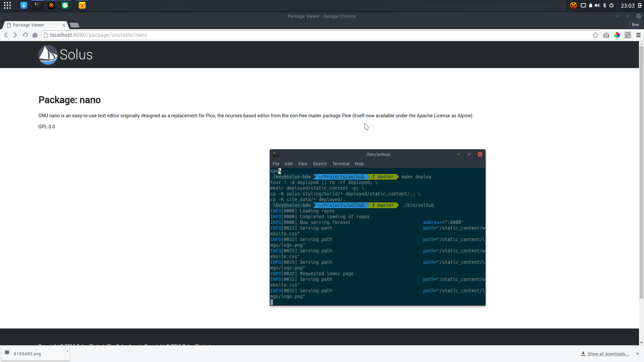
Task: Go back in Chrome history
Action: [6, 35]
